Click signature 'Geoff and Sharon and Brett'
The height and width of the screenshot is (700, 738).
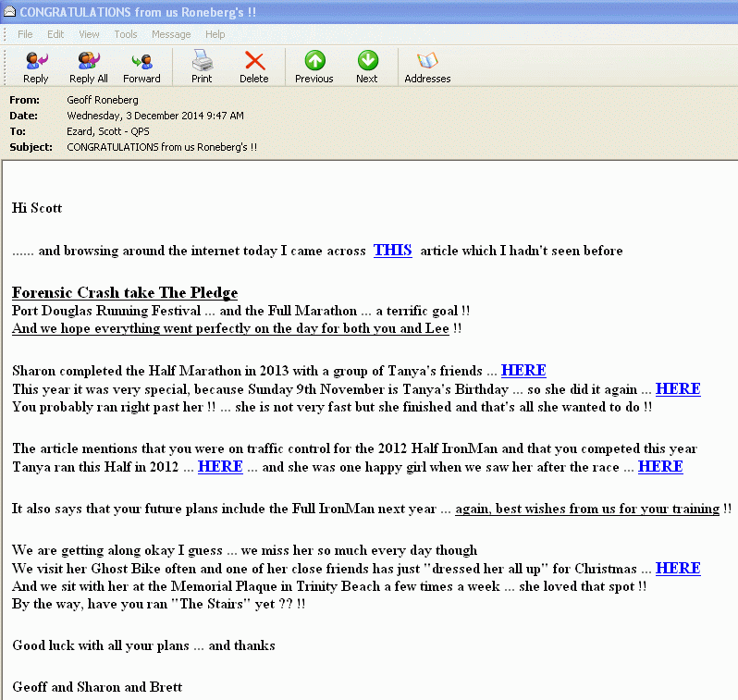tap(97, 687)
